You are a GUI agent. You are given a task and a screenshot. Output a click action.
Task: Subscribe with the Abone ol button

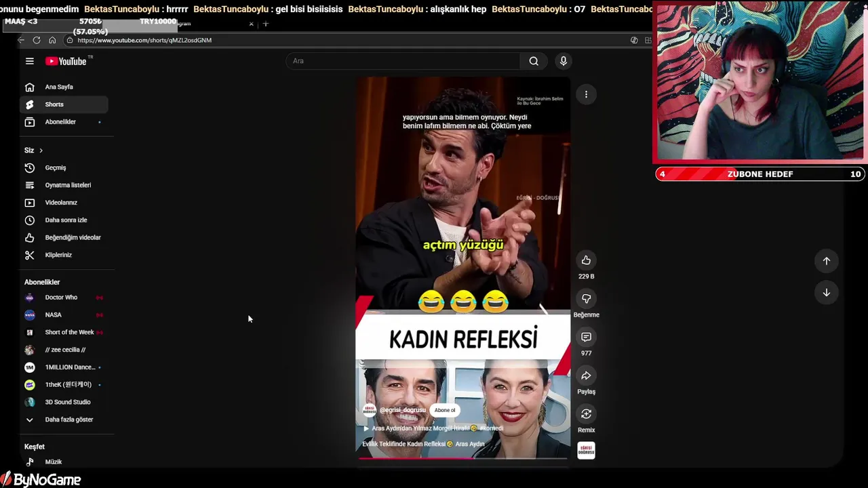click(x=445, y=410)
